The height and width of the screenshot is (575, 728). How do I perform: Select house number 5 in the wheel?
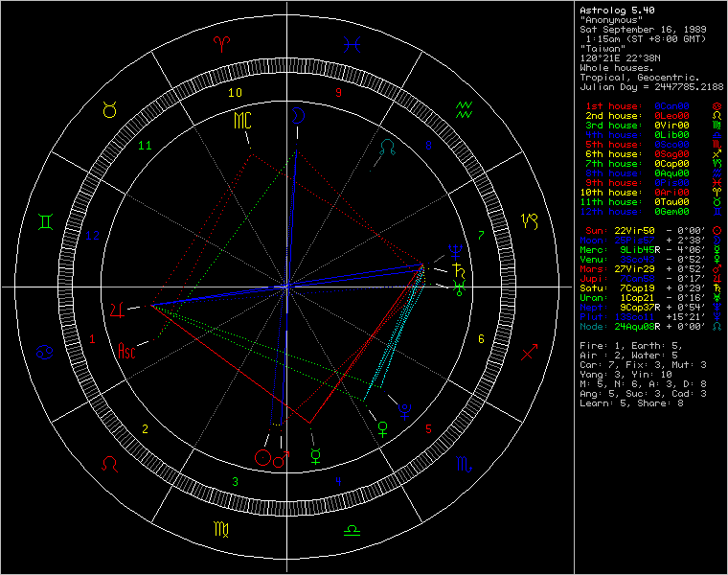point(428,428)
